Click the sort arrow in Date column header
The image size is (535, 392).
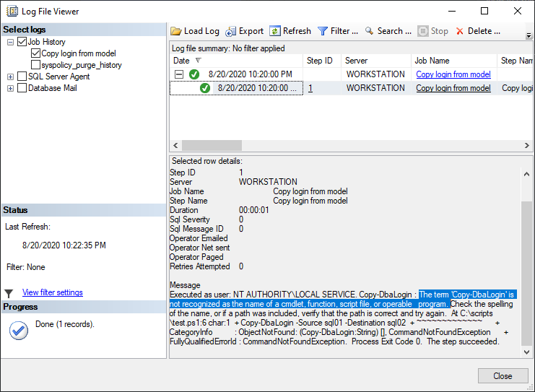click(x=199, y=61)
